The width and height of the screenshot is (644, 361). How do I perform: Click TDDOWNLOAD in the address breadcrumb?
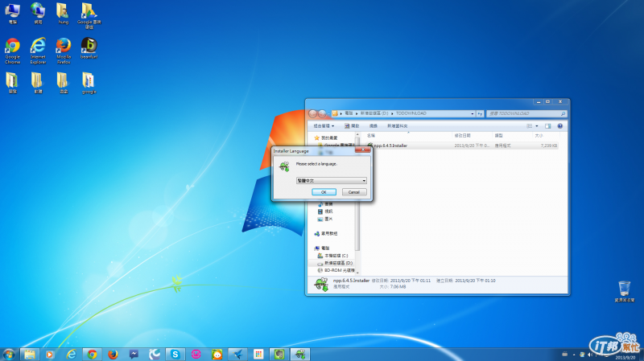(x=411, y=113)
